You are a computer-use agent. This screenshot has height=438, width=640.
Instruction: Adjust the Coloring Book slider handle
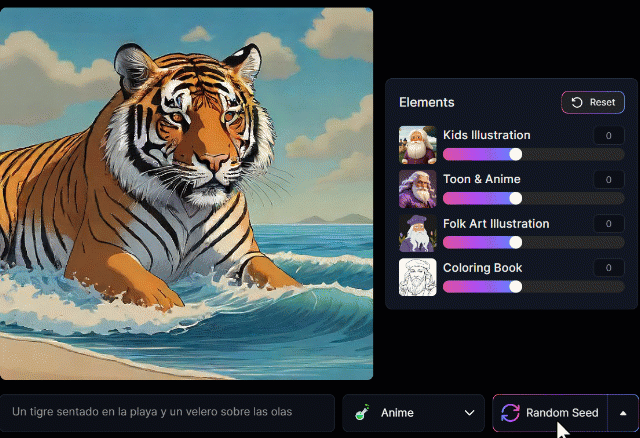point(516,287)
